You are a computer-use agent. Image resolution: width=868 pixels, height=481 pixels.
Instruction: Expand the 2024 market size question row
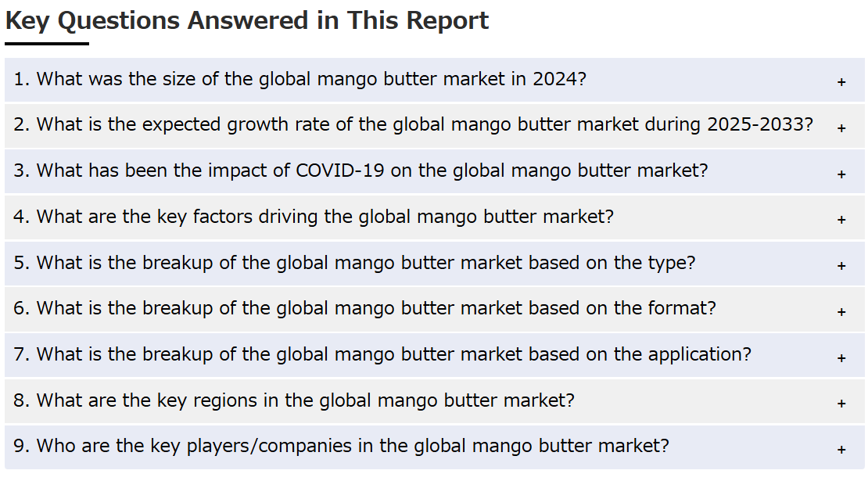[435, 80]
